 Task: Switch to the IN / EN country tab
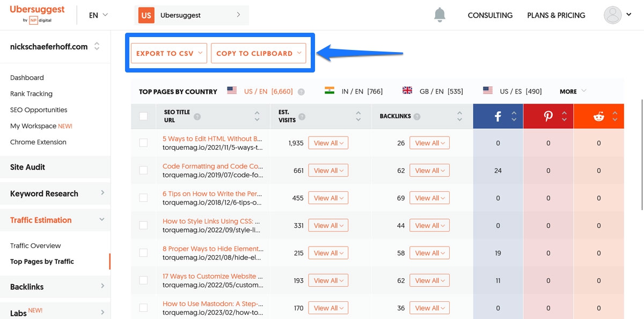pos(354,91)
